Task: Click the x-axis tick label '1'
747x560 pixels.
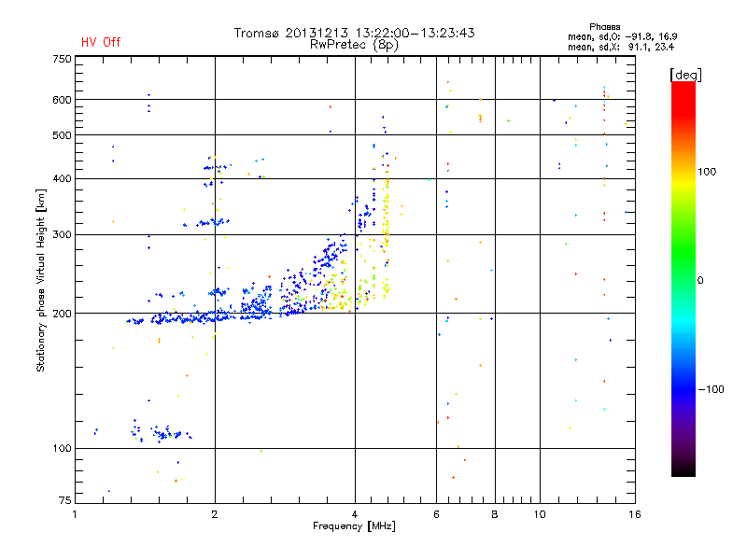Action: [x=75, y=514]
